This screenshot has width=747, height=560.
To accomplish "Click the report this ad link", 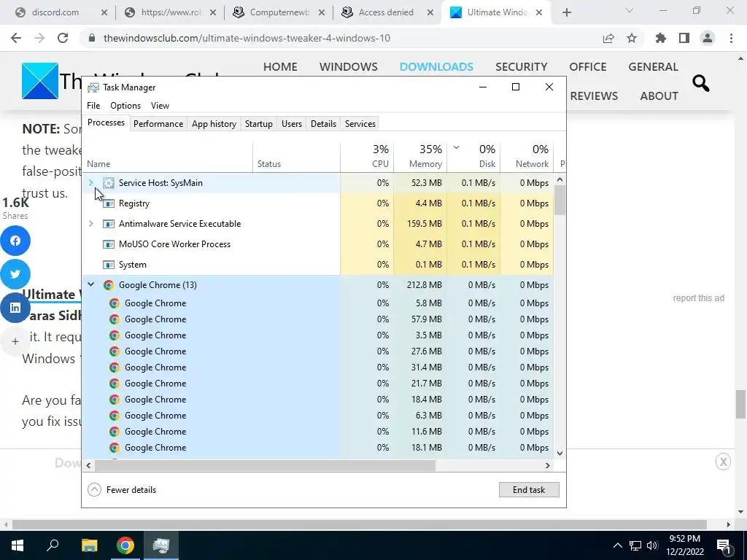I will (698, 298).
